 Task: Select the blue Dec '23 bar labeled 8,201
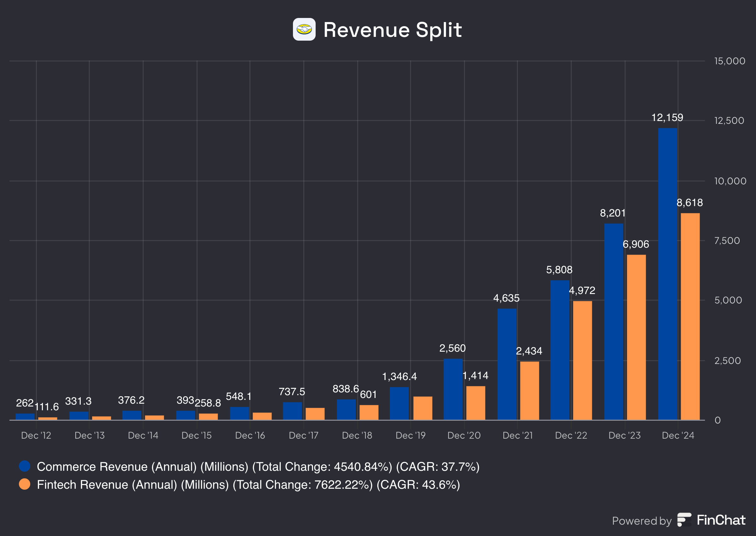(x=614, y=321)
